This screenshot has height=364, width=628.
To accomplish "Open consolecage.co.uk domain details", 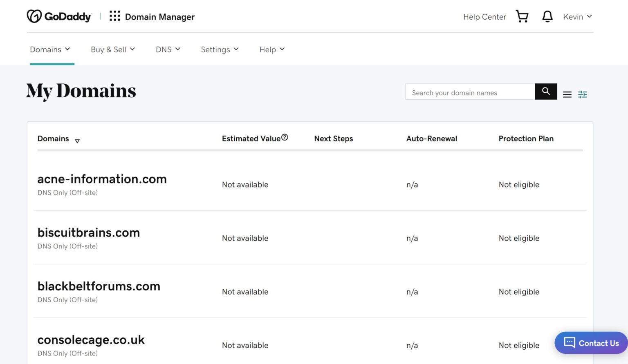I will coord(91,339).
